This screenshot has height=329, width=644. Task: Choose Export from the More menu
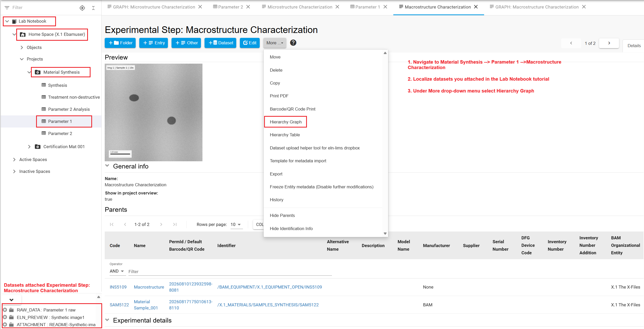click(276, 174)
